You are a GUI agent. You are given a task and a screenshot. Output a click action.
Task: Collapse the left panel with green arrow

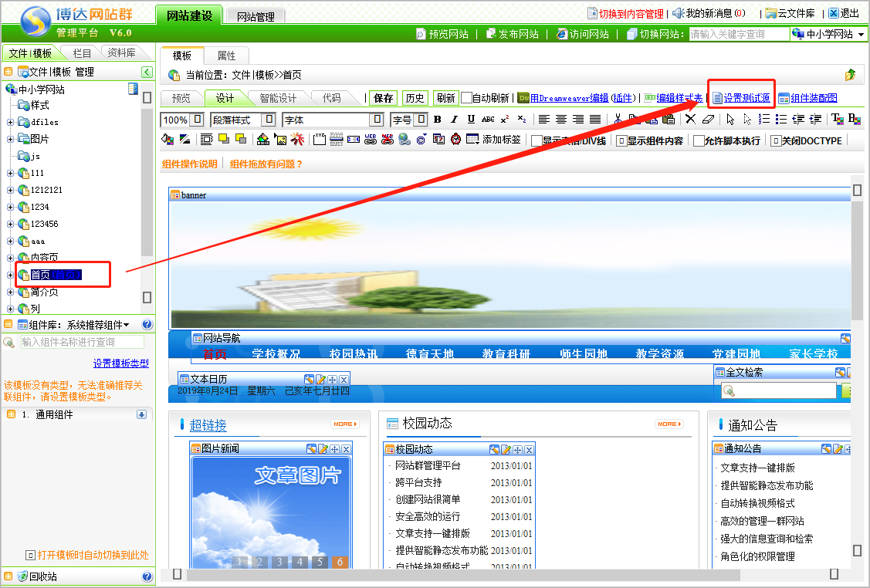coord(147,72)
